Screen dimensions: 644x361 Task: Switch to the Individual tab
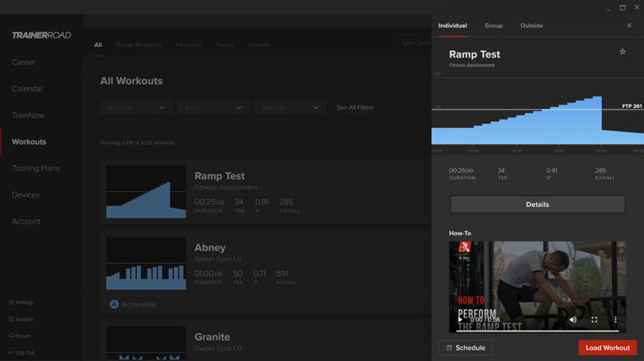click(x=452, y=25)
